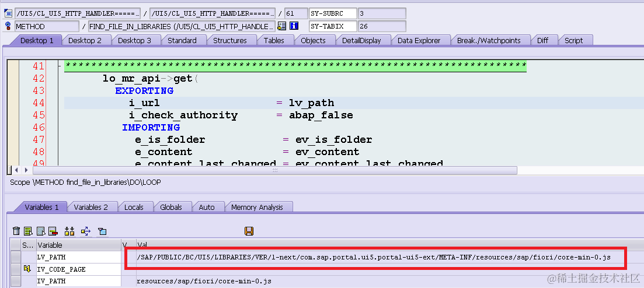
Task: Click the line number 61 field
Action: 295,13
